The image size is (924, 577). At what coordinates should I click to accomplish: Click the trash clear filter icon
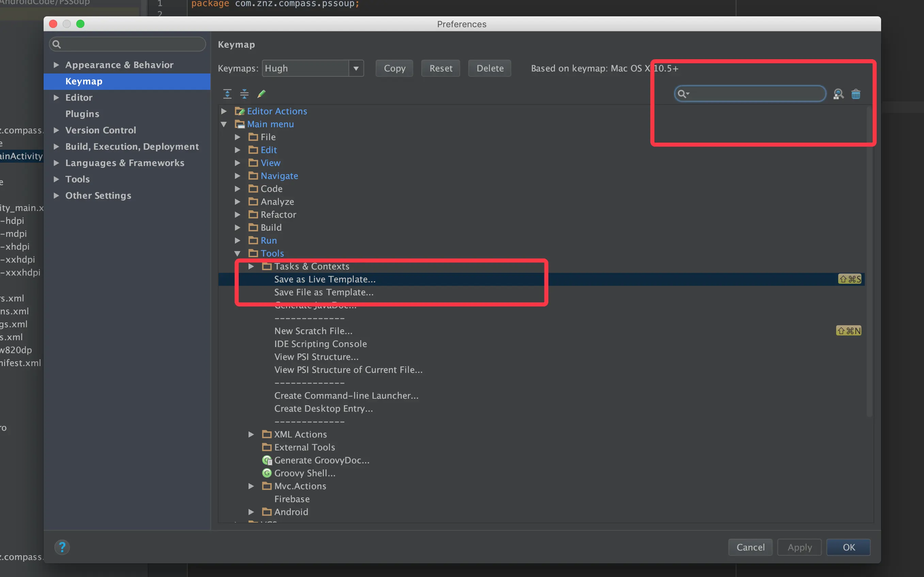point(856,94)
